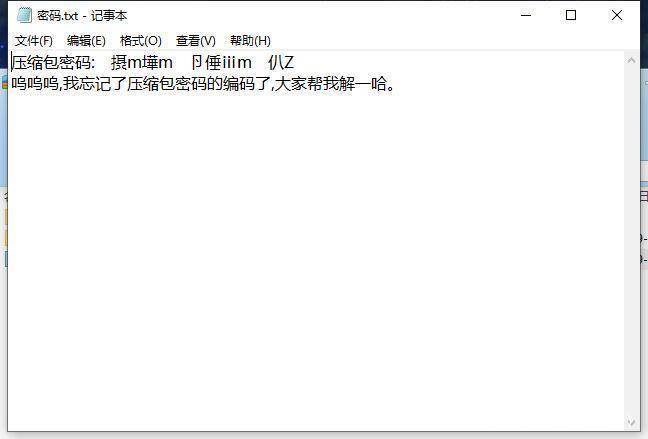Close the 密码.txt Notepad window

coord(618,15)
